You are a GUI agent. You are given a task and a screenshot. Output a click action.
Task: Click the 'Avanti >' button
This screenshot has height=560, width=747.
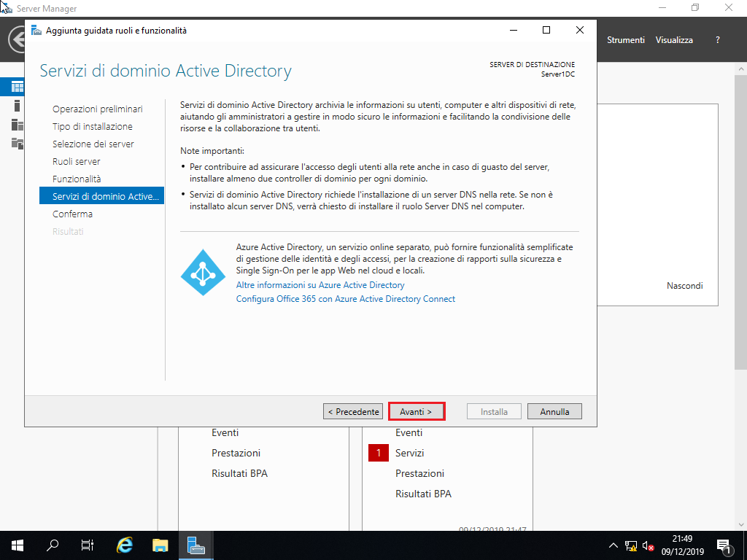tap(417, 411)
